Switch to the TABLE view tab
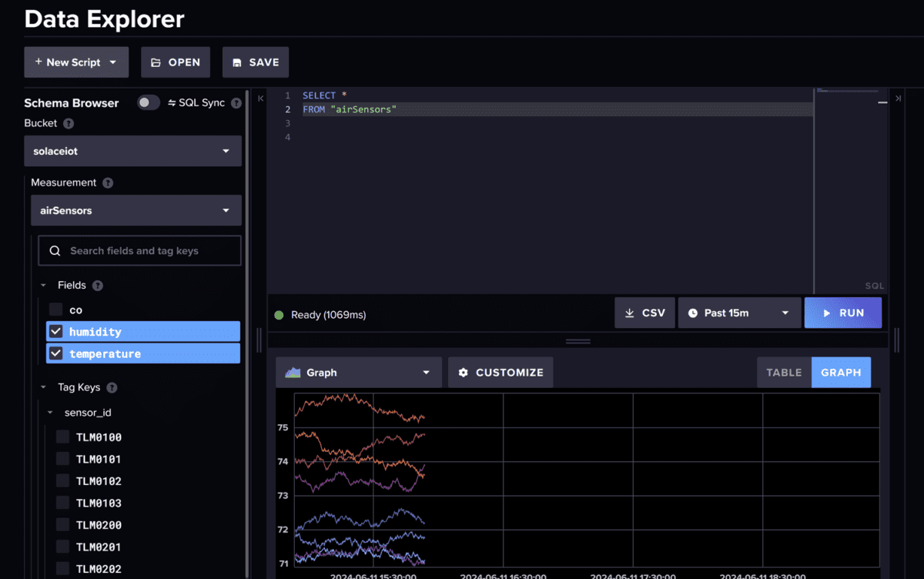The width and height of the screenshot is (924, 579). click(x=784, y=373)
